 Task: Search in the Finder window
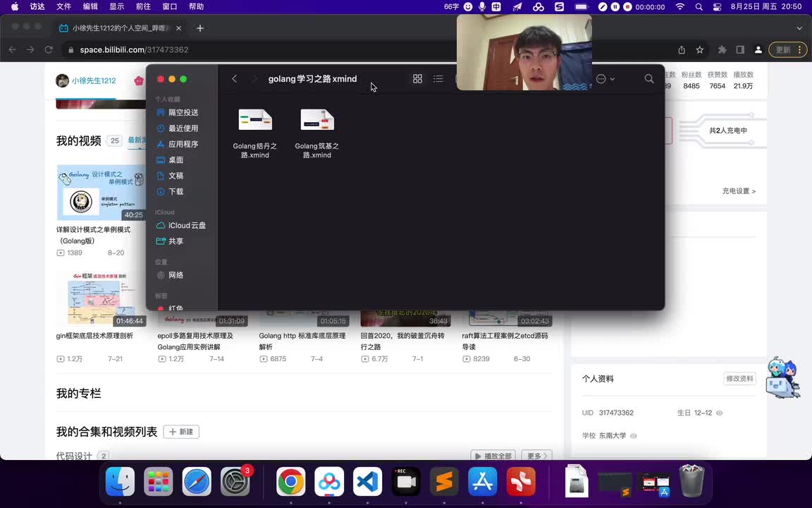[649, 79]
